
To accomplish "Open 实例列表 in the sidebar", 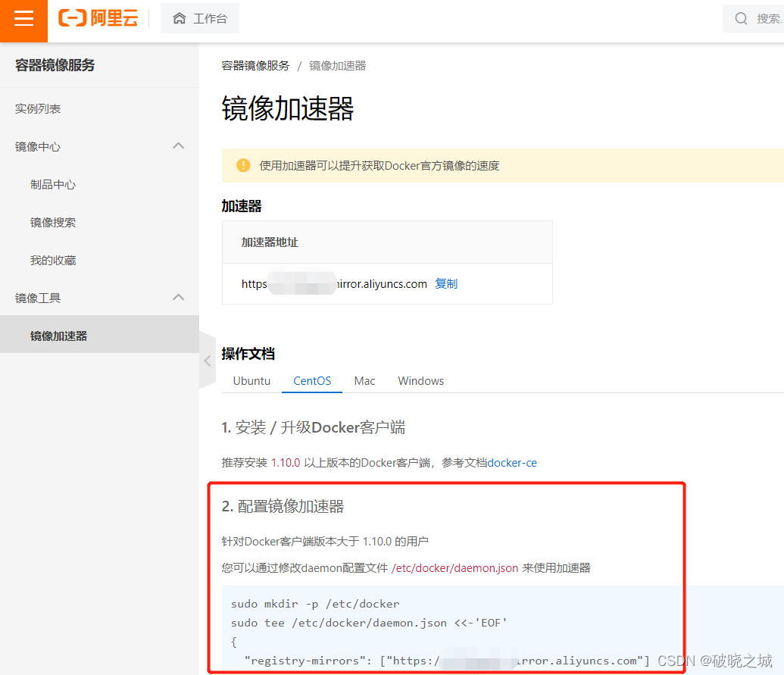I will [x=38, y=108].
